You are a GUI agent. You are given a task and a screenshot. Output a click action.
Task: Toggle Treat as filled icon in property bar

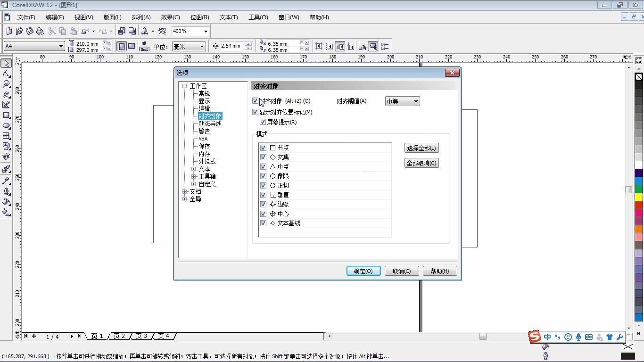(373, 46)
